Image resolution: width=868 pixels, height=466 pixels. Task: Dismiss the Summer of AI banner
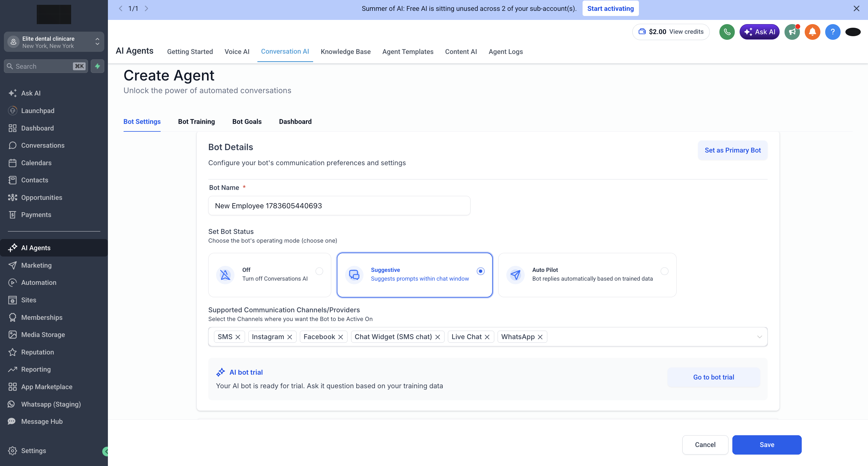pos(856,8)
